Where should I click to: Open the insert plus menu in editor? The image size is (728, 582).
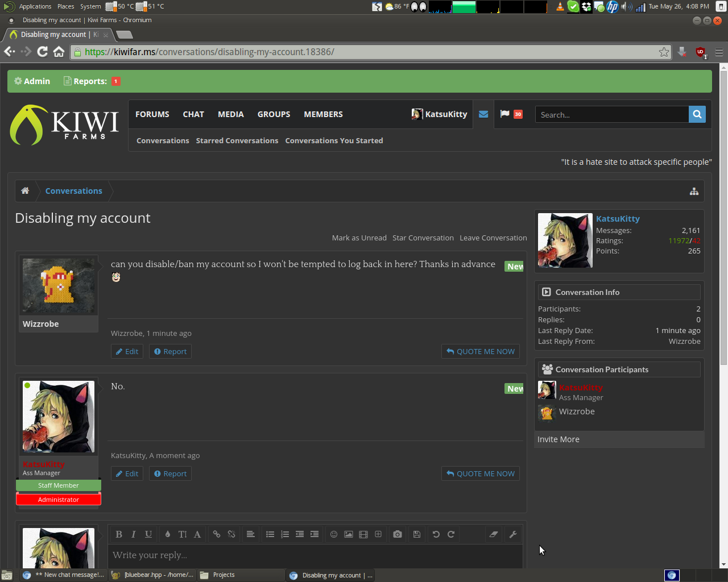tap(378, 534)
